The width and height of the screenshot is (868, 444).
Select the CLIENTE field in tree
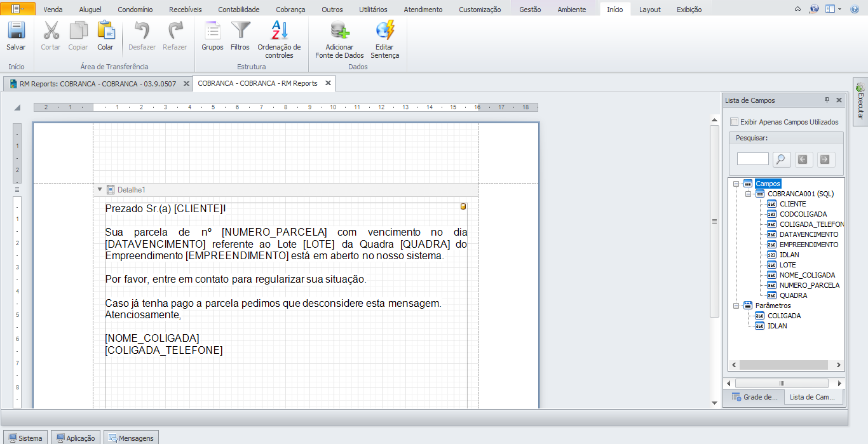click(792, 204)
